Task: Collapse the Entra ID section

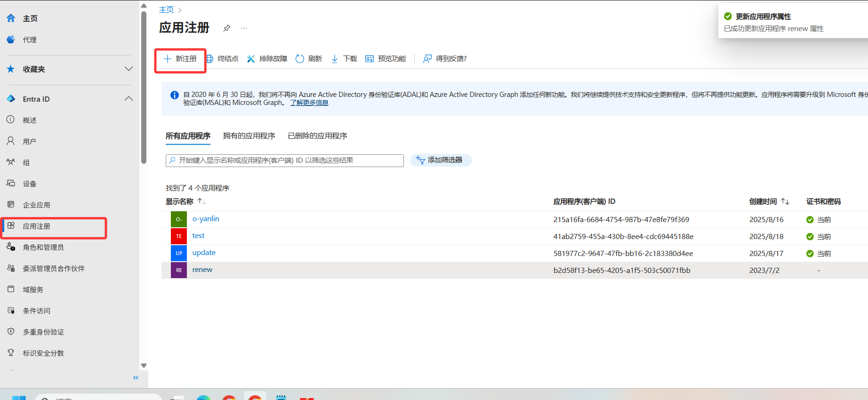Action: [x=129, y=99]
